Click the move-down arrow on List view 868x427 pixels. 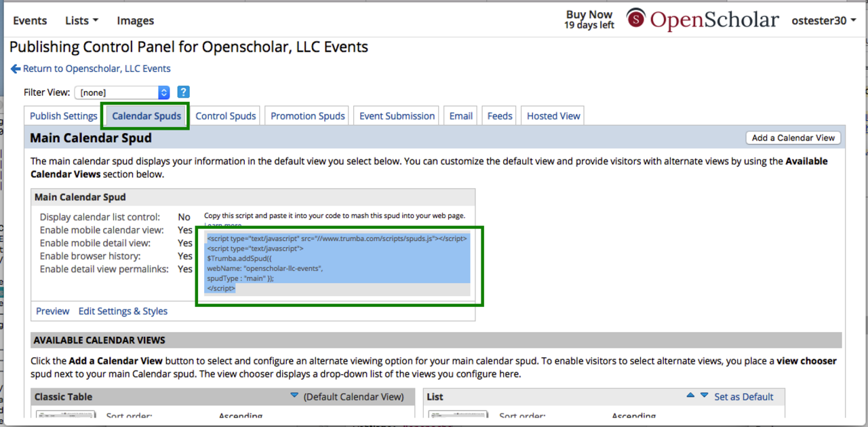(704, 396)
